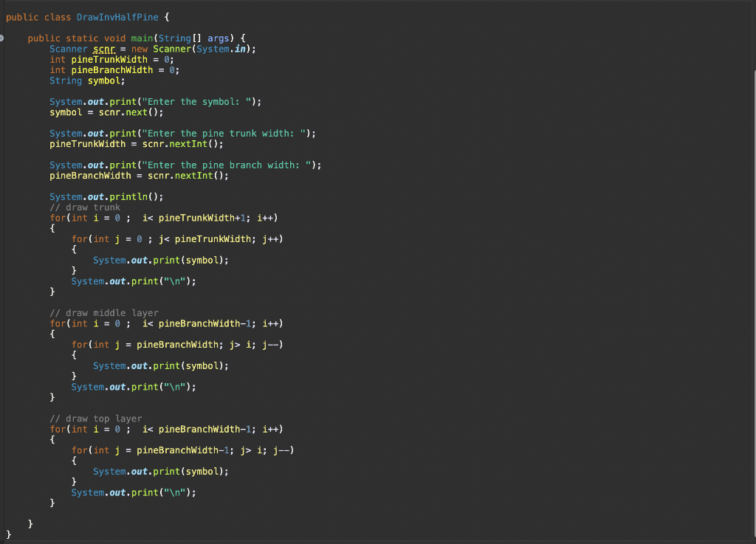
Task: Click the for-i loop line under draw top layer
Action: point(166,430)
